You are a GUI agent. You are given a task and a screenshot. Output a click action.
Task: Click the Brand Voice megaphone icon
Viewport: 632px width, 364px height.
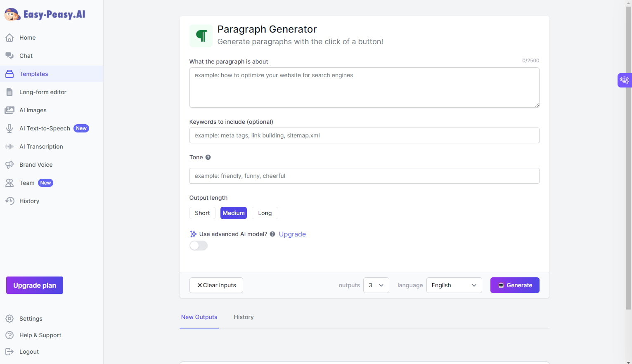pos(9,165)
